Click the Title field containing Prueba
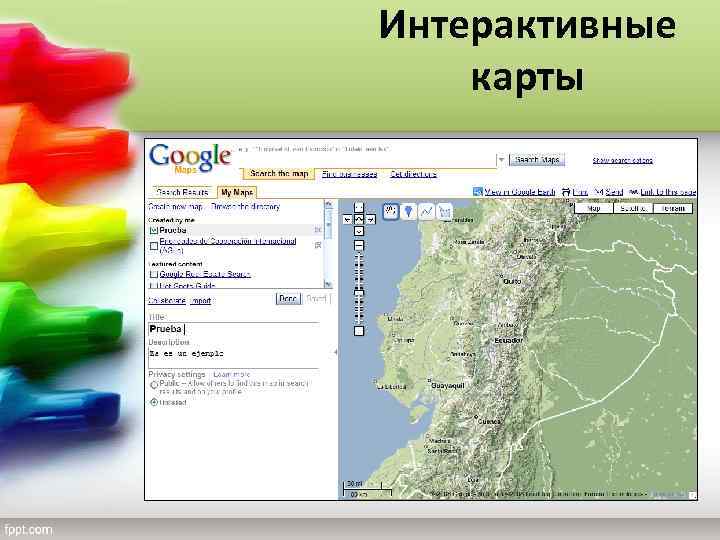Viewport: 720px width, 540px height. [234, 329]
